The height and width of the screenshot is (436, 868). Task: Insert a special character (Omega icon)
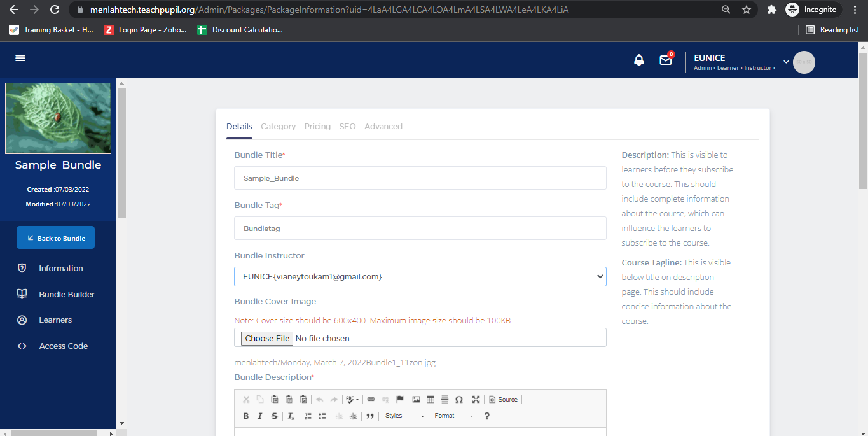458,400
